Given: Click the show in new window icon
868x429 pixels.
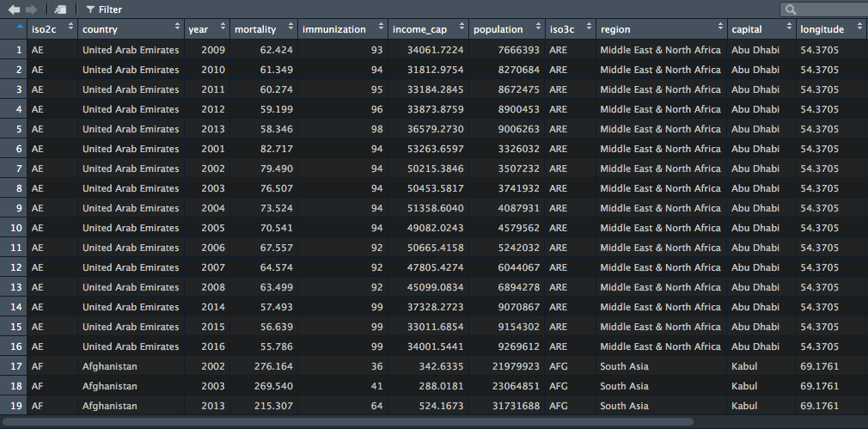Looking at the screenshot, I should point(60,9).
